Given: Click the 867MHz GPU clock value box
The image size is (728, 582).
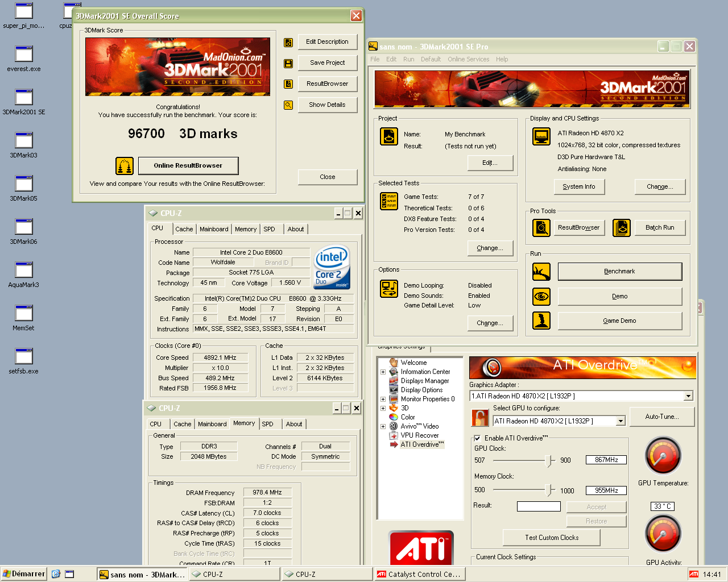Looking at the screenshot, I should 606,460.
